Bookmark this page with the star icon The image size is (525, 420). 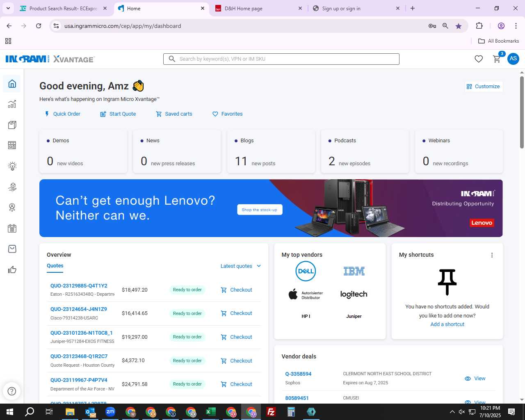pyautogui.click(x=459, y=26)
